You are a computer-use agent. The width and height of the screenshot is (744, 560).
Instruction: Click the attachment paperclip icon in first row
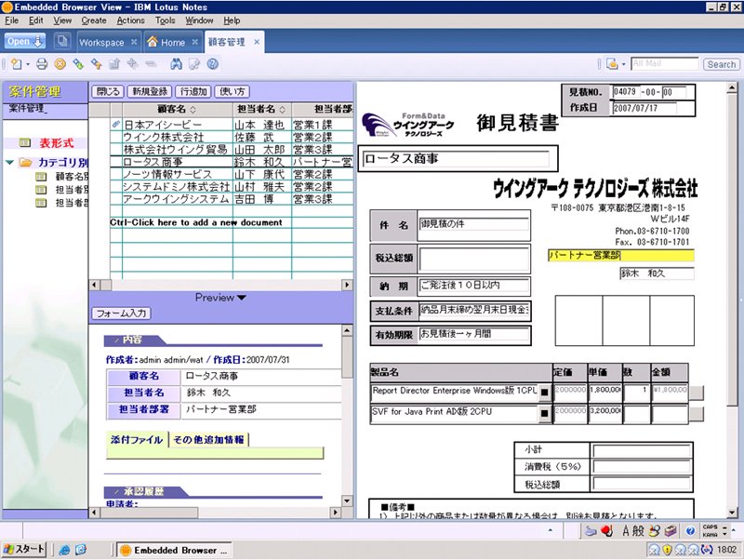pos(116,125)
